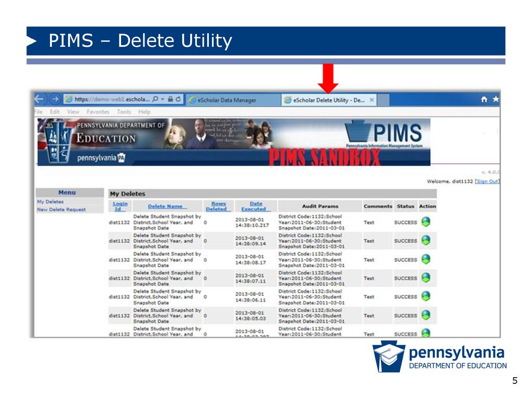Open the search dropdown arrow in address bar

click(x=163, y=99)
